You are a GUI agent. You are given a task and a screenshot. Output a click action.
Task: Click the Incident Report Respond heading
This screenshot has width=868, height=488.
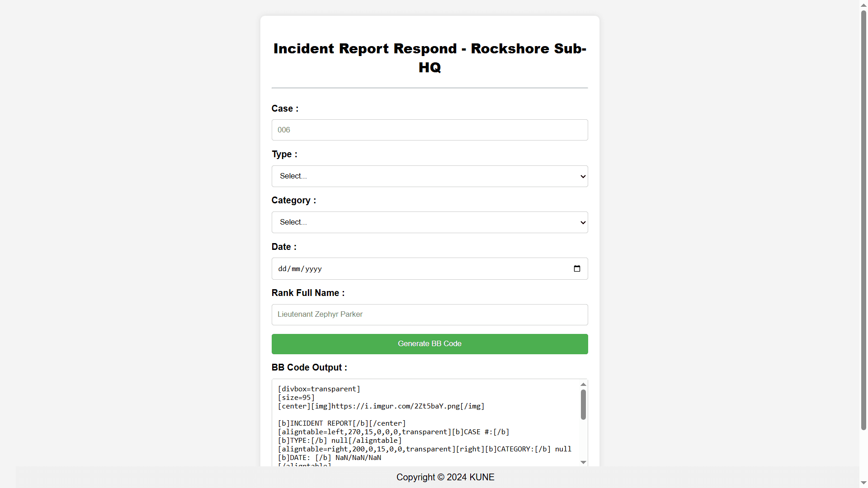[x=429, y=58]
